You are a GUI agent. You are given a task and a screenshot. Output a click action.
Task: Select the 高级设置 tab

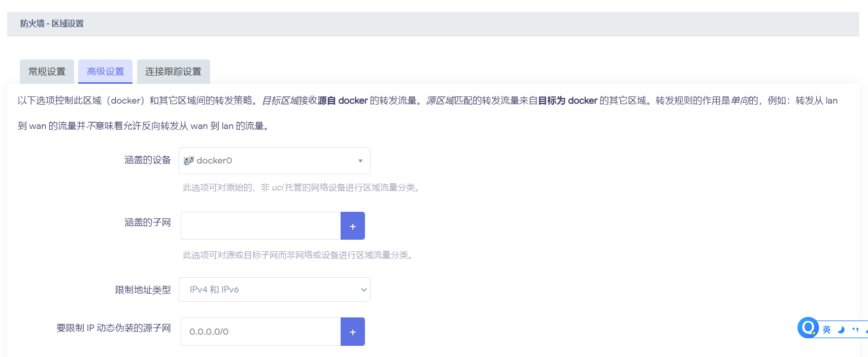click(105, 72)
